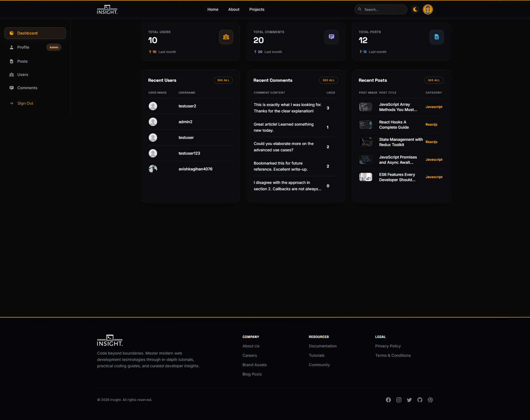
Task: Open JavaScript Promises and Async Await post
Action: pyautogui.click(x=398, y=159)
